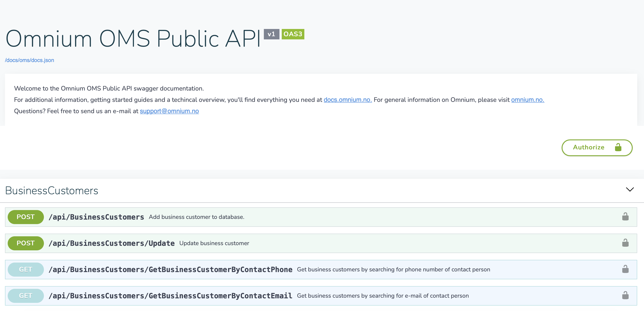Click the v1 version badge
The image size is (644, 311).
271,34
